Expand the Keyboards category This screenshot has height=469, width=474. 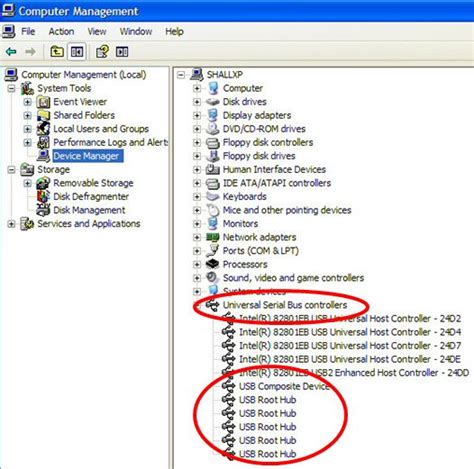click(197, 197)
